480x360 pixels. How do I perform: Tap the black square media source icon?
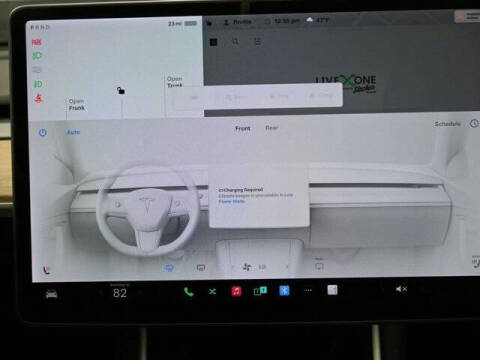coord(214,42)
